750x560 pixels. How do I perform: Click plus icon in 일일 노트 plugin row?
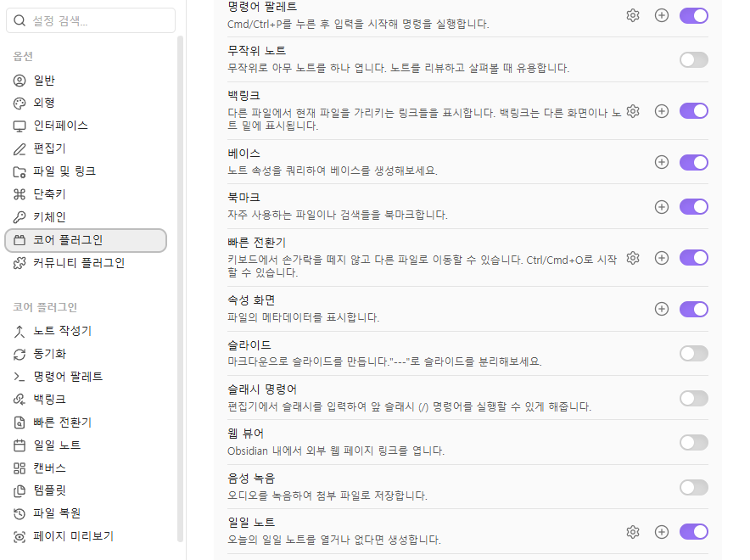point(662,531)
